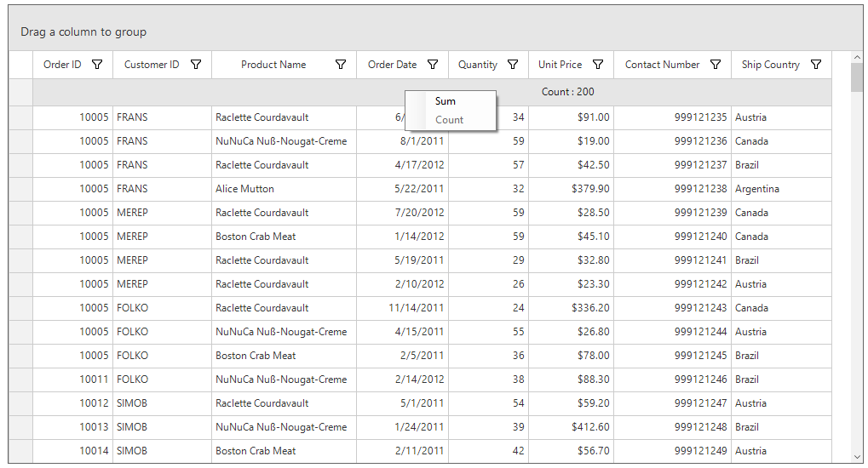
Task: Select the $23.30 unit price cell
Action: click(571, 284)
